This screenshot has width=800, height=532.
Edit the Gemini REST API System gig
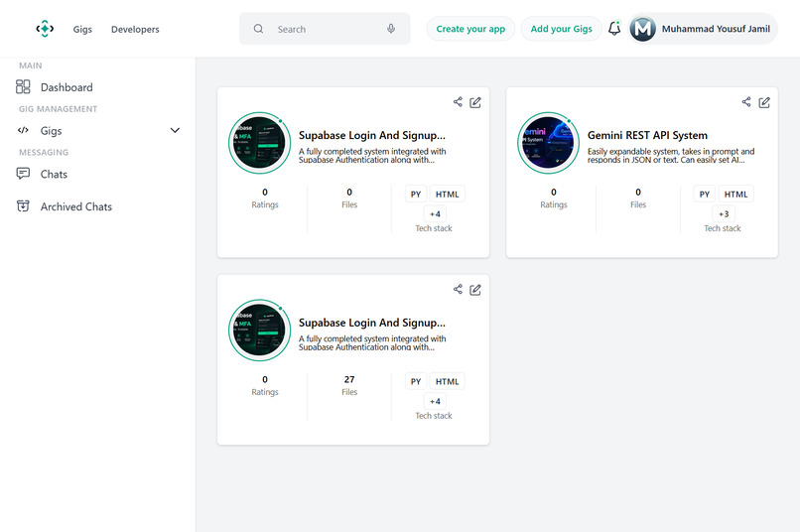click(x=764, y=102)
